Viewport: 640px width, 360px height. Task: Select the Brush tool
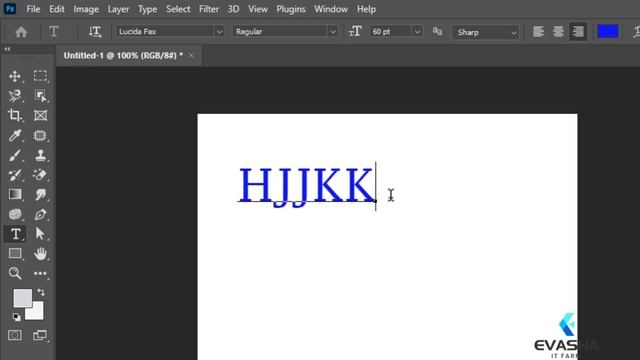(x=15, y=155)
